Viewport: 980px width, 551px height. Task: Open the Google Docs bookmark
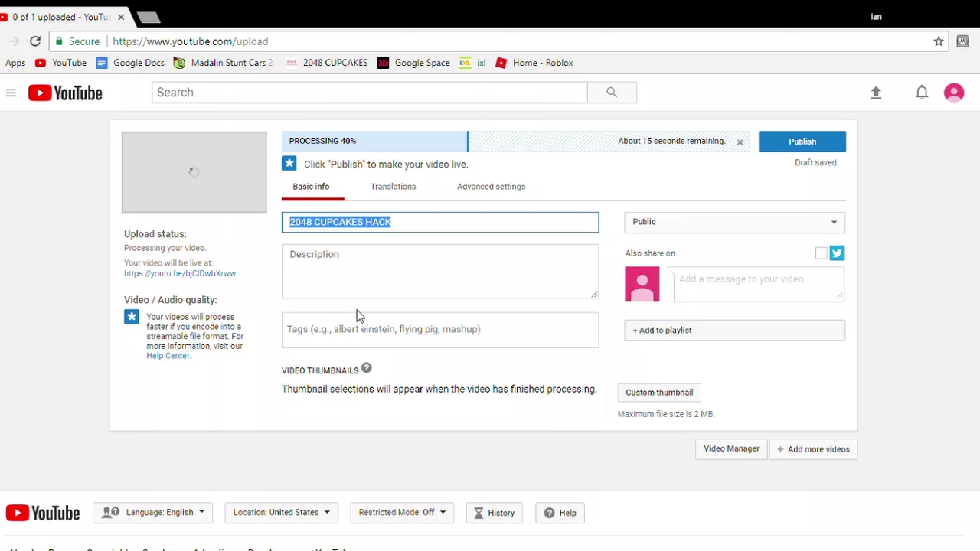pyautogui.click(x=130, y=63)
